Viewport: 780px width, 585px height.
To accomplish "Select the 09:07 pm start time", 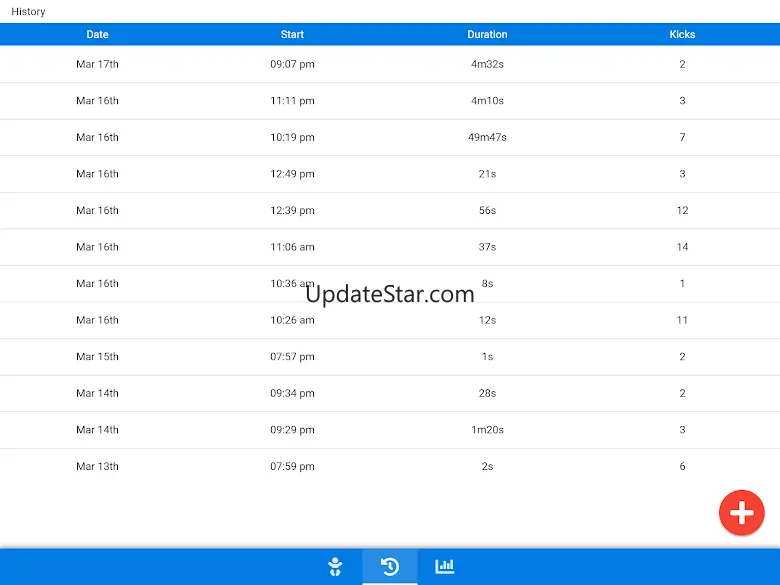I will point(292,64).
